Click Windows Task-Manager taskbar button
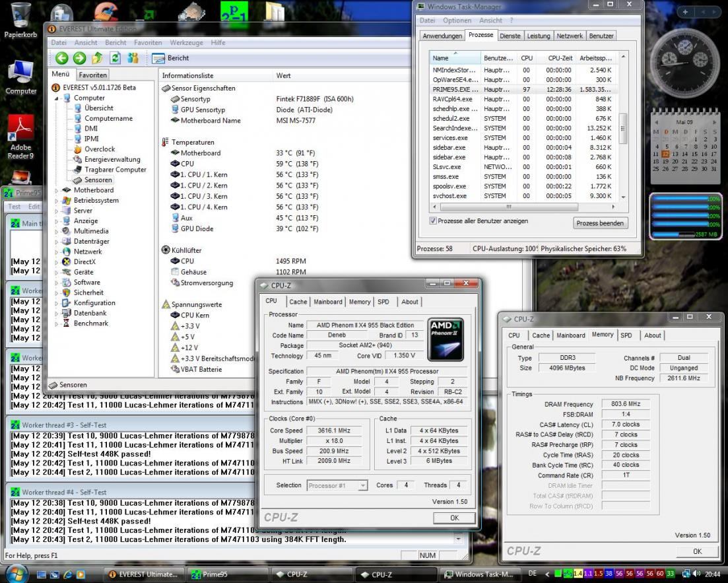728x583 pixels. [x=479, y=574]
